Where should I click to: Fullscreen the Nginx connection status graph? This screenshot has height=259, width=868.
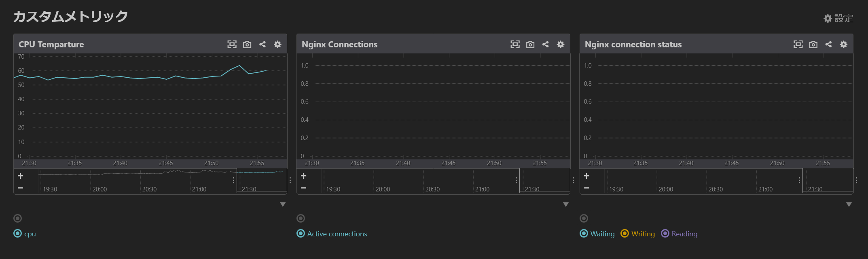[798, 45]
